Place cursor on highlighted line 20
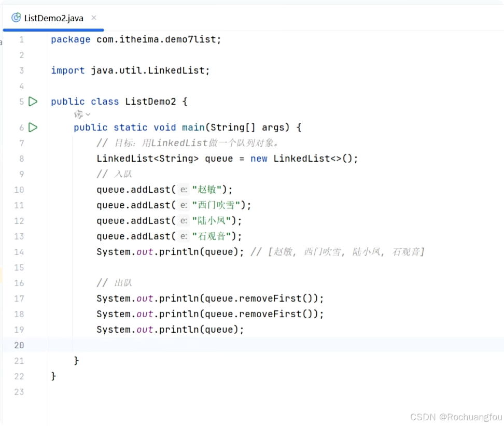 (207, 345)
